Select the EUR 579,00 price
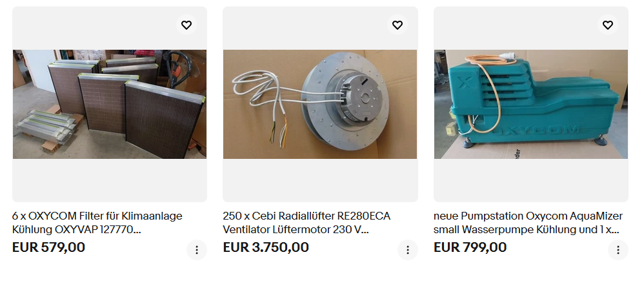 coord(49,247)
